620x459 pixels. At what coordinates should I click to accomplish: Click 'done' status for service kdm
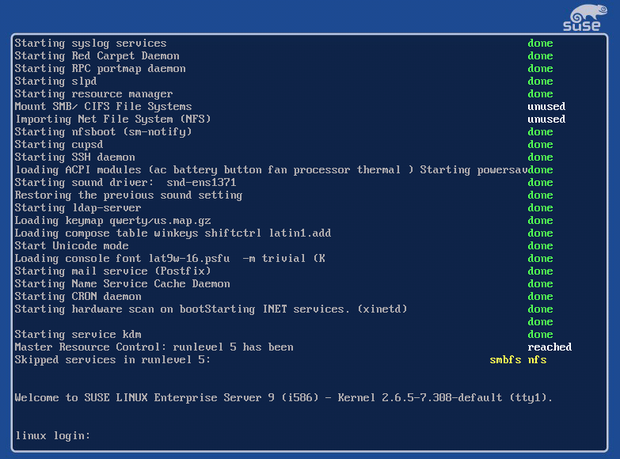point(540,334)
